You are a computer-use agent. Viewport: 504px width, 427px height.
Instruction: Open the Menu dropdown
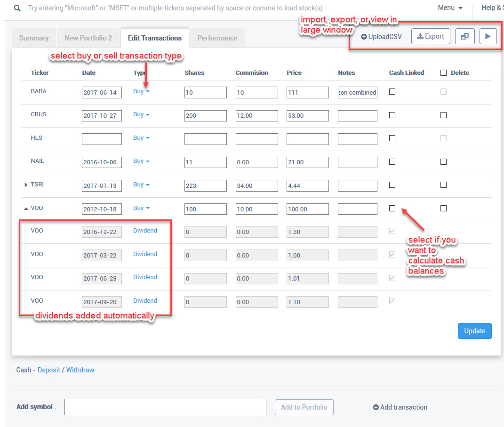coord(450,8)
